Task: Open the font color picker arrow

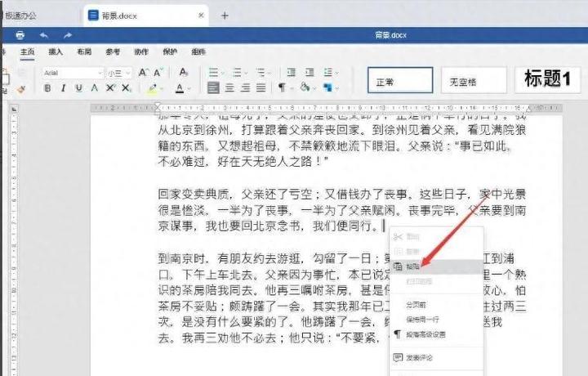Action: tap(189, 88)
